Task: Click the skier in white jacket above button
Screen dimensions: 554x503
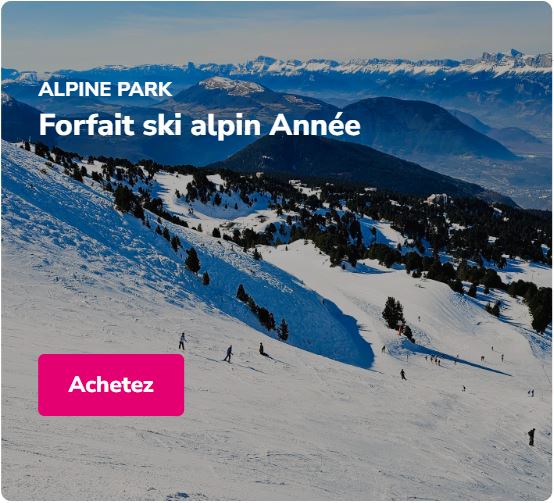Action: (182, 341)
